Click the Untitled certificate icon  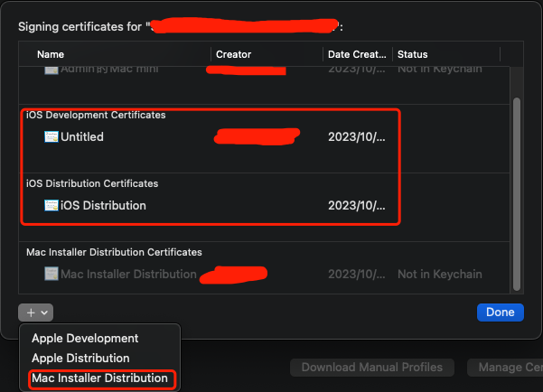[x=51, y=136]
